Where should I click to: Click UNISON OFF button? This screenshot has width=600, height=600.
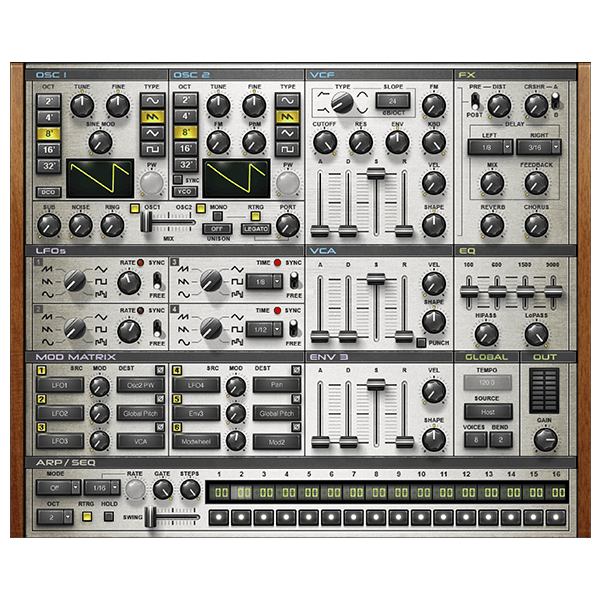coord(217,229)
